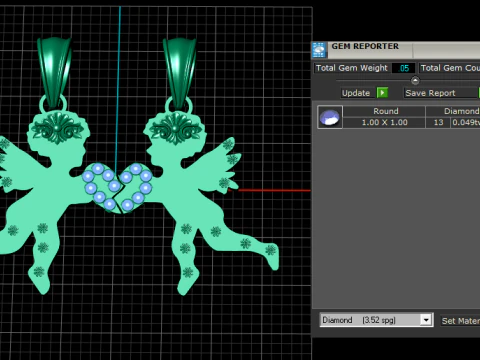Click the 1.00 X 1.00 size cell

point(384,122)
